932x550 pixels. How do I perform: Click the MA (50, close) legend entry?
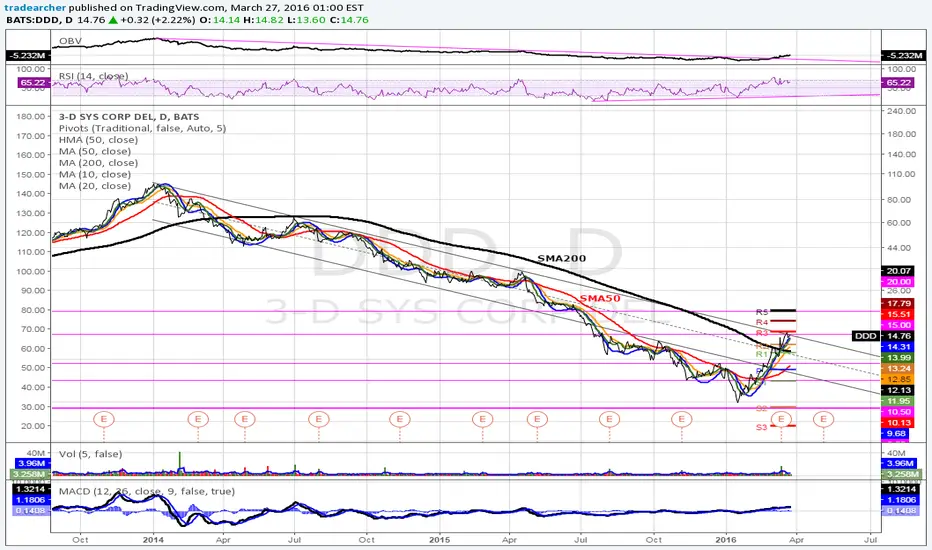click(95, 151)
